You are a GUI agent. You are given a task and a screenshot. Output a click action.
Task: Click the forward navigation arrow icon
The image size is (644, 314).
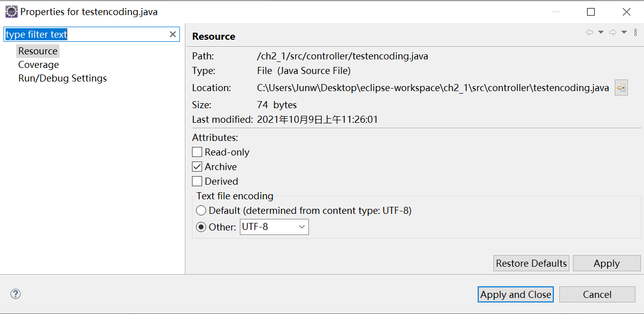tap(613, 32)
